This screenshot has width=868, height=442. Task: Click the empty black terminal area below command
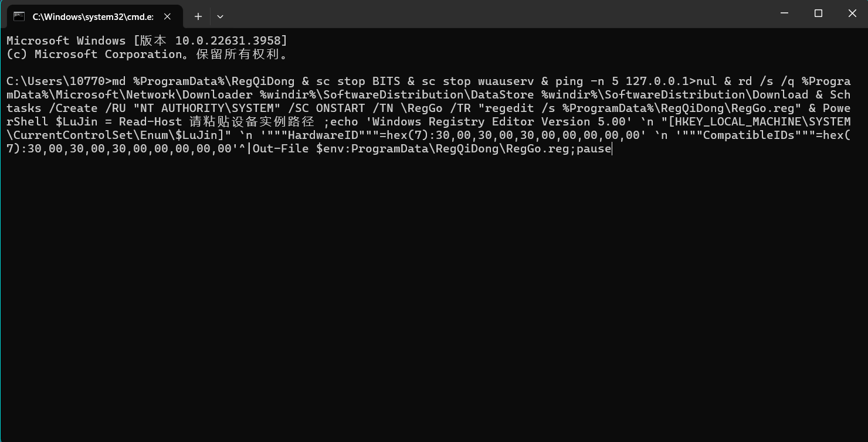(x=434, y=293)
